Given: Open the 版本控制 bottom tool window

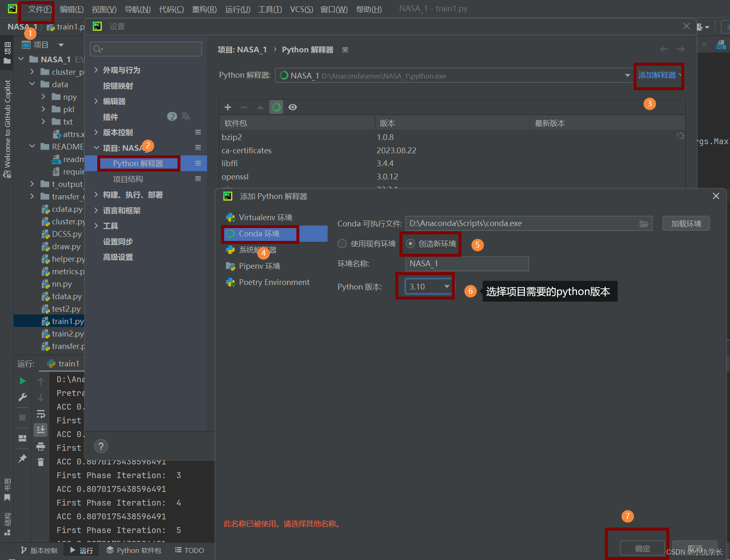Looking at the screenshot, I should point(39,550).
